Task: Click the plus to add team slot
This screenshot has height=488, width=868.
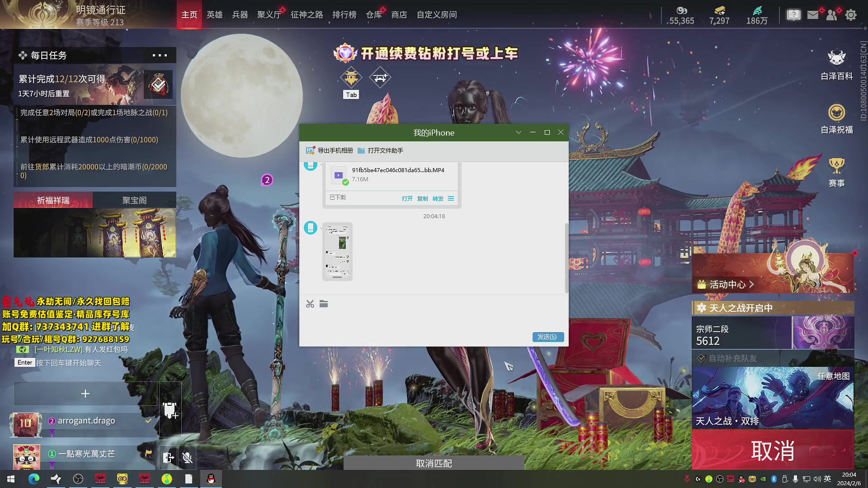Action: (x=85, y=394)
